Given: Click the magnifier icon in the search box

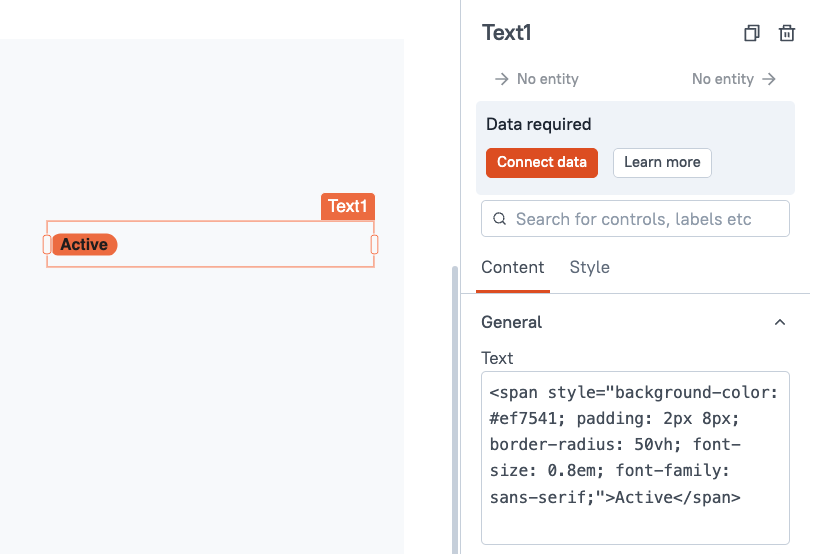Looking at the screenshot, I should click(500, 219).
